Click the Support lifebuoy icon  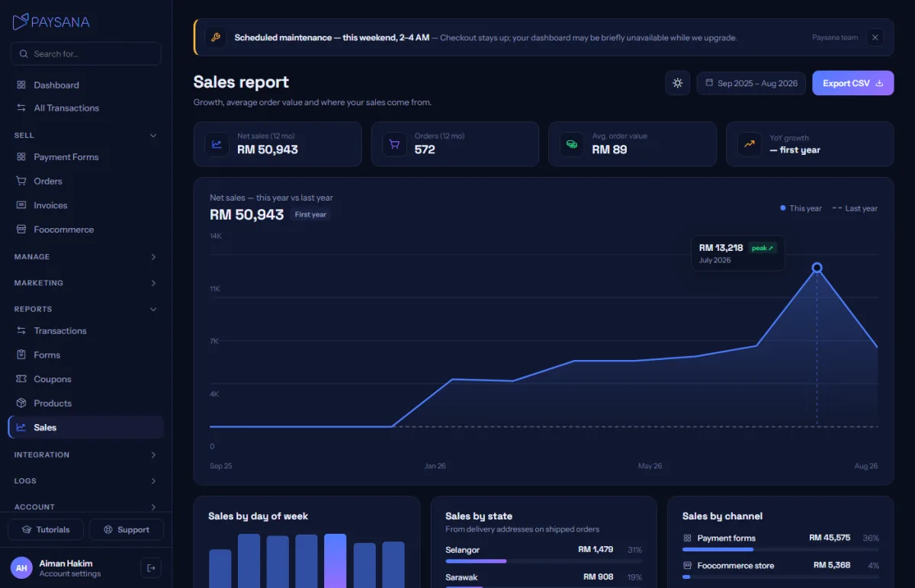pos(108,529)
